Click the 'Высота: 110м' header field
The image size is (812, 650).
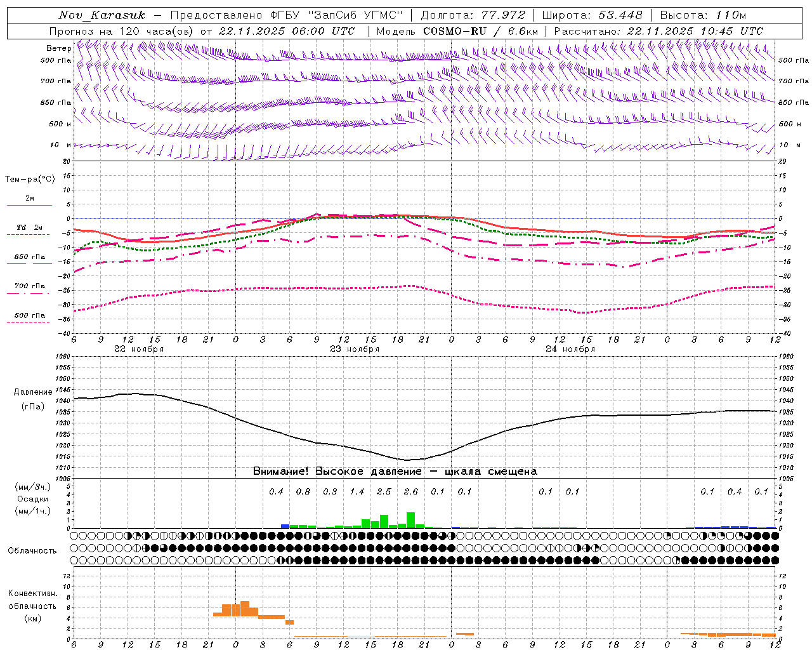tap(703, 15)
